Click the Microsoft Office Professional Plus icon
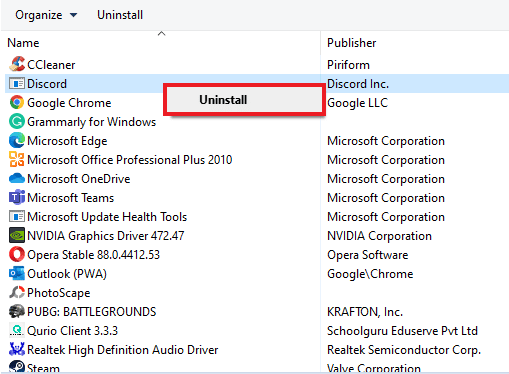Image resolution: width=509 pixels, height=374 pixels. click(x=17, y=159)
